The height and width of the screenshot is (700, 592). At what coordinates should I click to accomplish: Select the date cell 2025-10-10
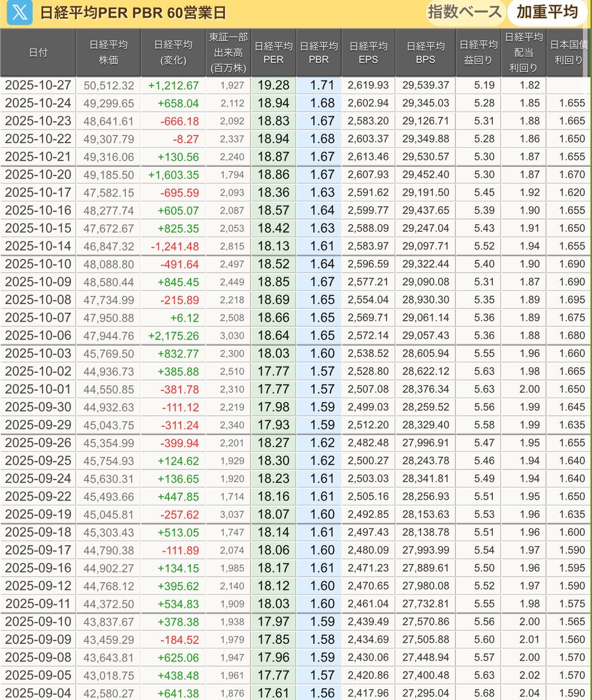pyautogui.click(x=38, y=264)
